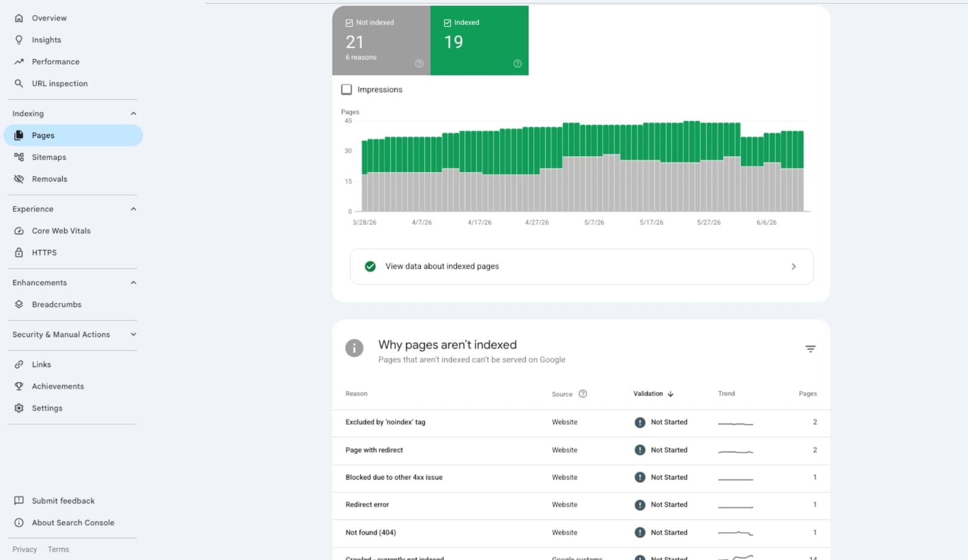Click the About Search Console info icon
968x560 pixels.
19,523
